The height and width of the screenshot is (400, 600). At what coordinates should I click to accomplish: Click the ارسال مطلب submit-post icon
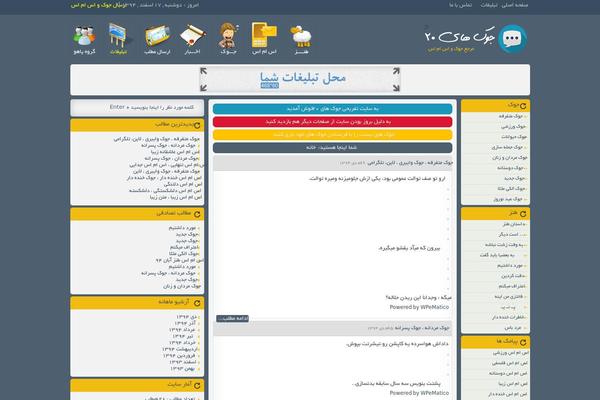pyautogui.click(x=157, y=39)
